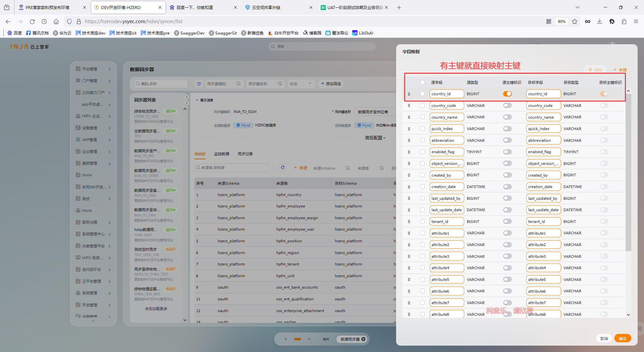This screenshot has width=644, height=352.
Task: Check the attribute1 row checkbox
Action: 422,233
